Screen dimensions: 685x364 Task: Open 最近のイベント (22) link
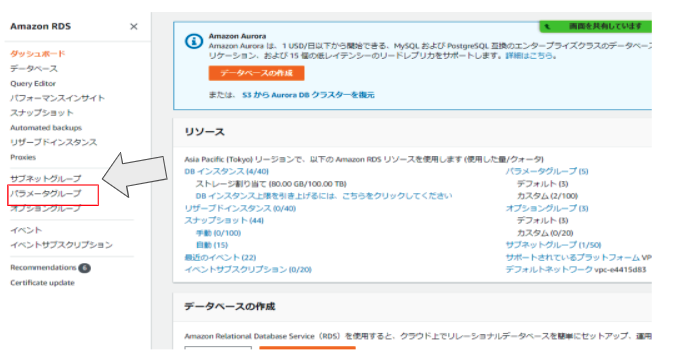[x=220, y=257]
